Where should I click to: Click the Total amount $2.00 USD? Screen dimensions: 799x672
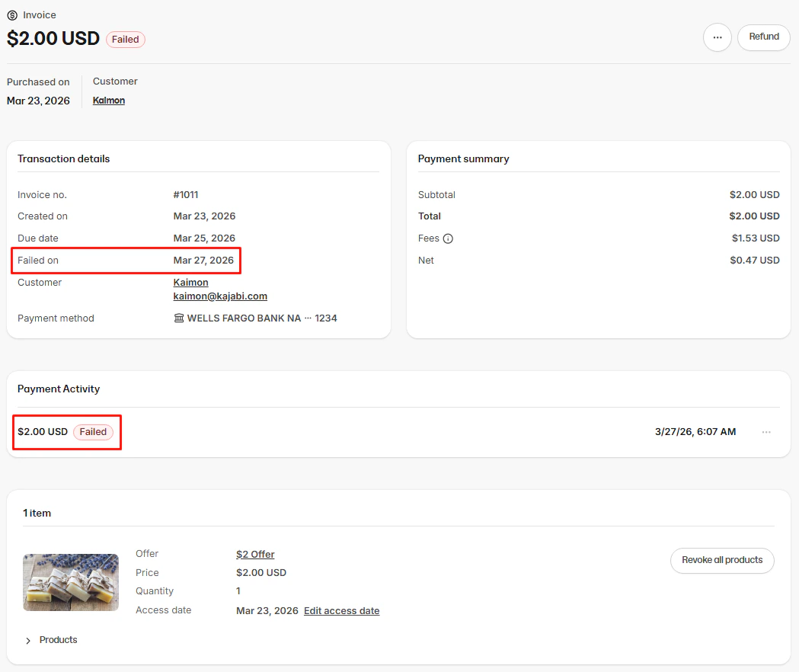point(754,216)
